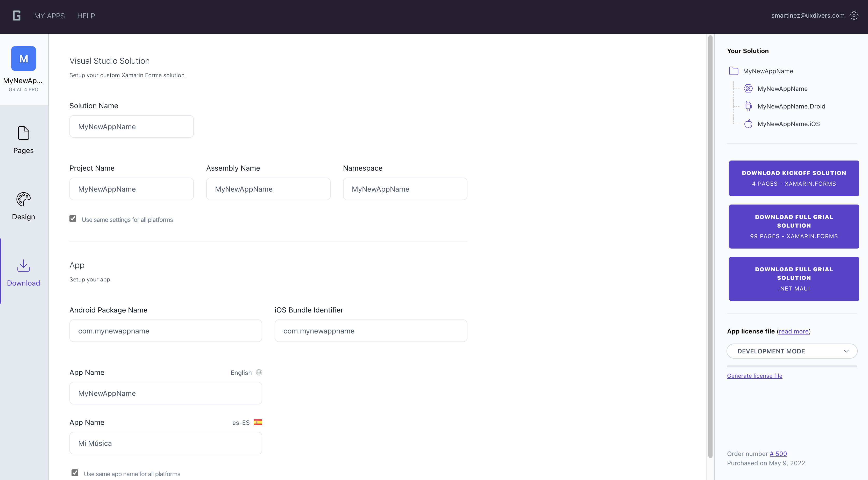Focus the Project Name input field
Image resolution: width=868 pixels, height=480 pixels.
coord(131,189)
